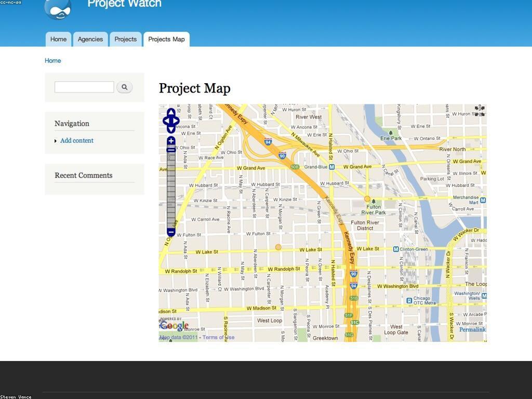Viewport: 532px width, 399px height.
Task: Click the exit 51G badge
Action: 349,335
